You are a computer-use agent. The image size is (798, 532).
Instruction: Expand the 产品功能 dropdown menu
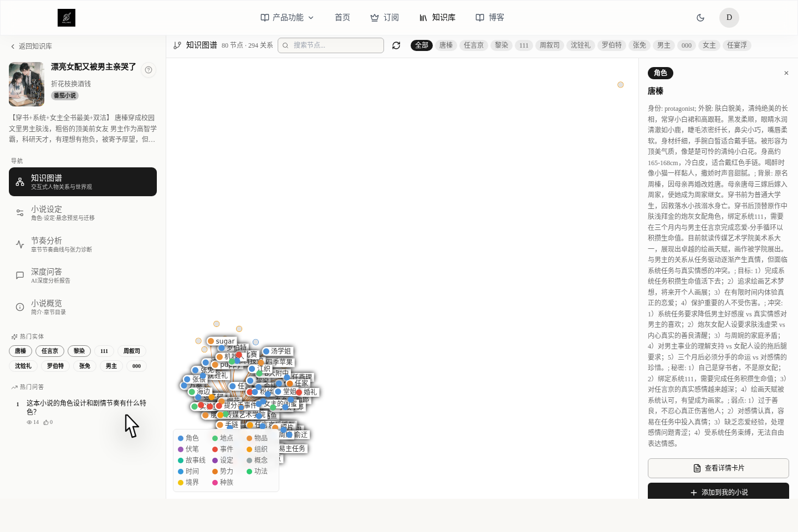[x=287, y=18]
